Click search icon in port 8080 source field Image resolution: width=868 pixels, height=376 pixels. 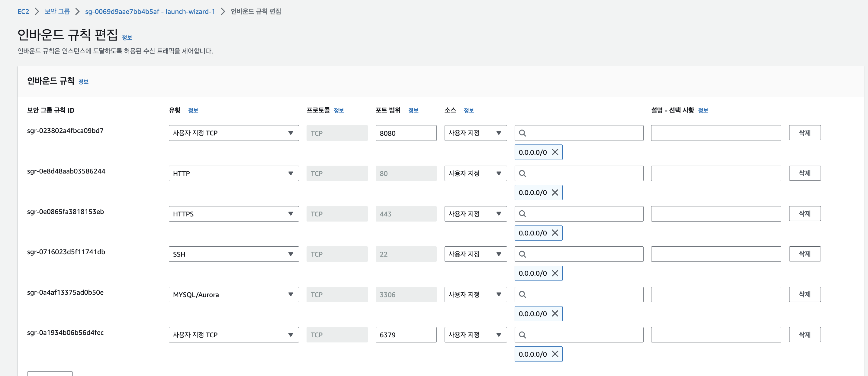522,133
